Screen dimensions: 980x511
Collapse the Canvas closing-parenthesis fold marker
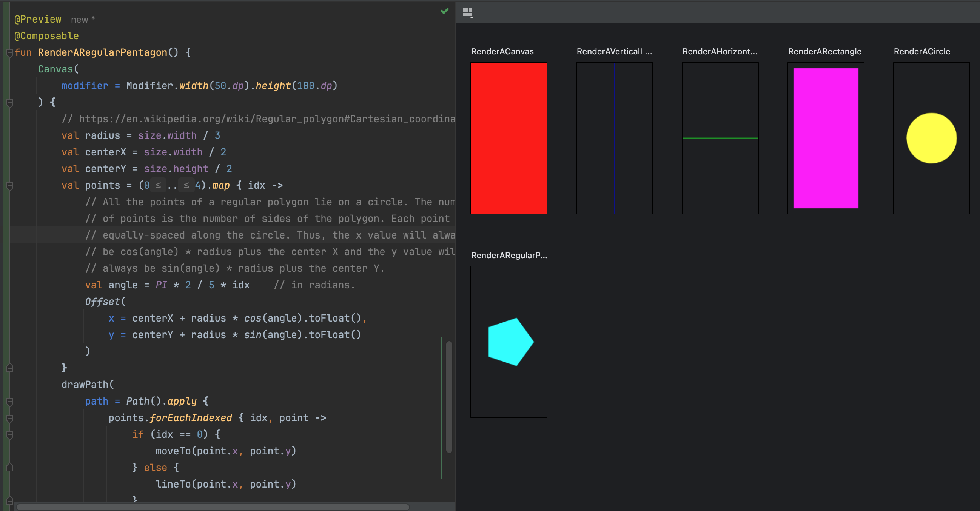(10, 103)
